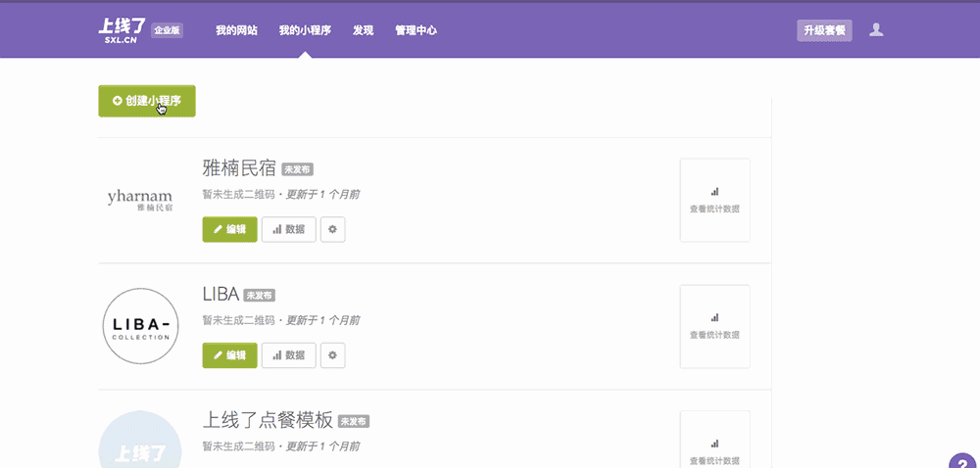Click 未发布 badge next to 雅楠民宿
This screenshot has width=980, height=468.
(298, 169)
